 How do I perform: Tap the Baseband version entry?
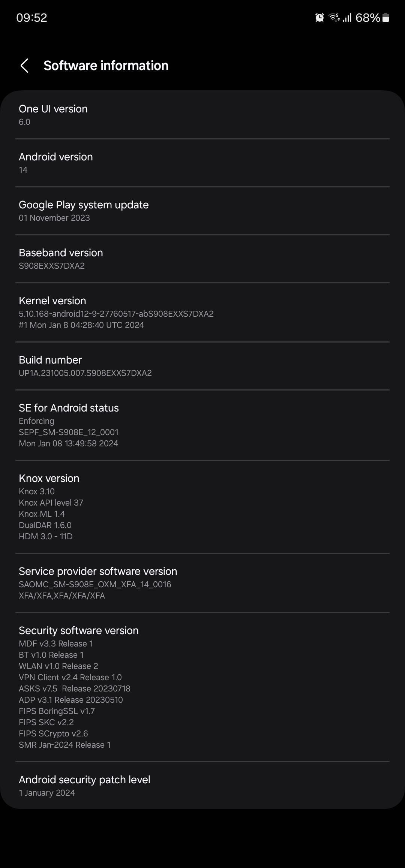click(x=202, y=259)
